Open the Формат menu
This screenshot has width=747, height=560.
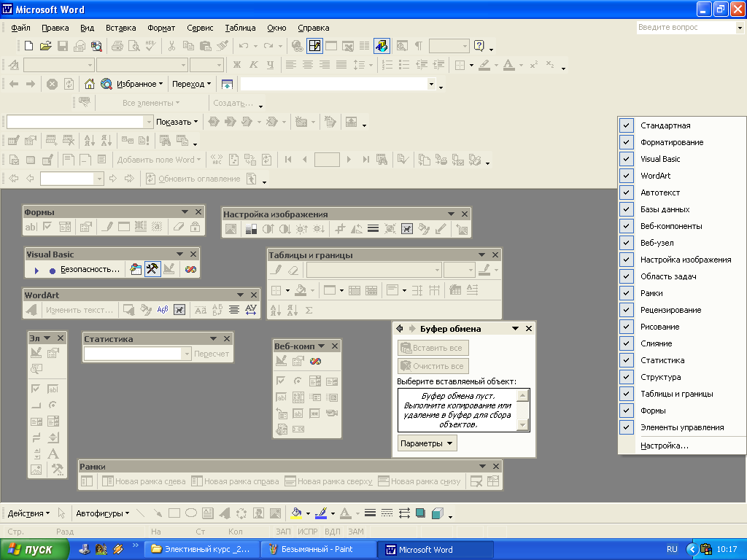[x=161, y=28]
